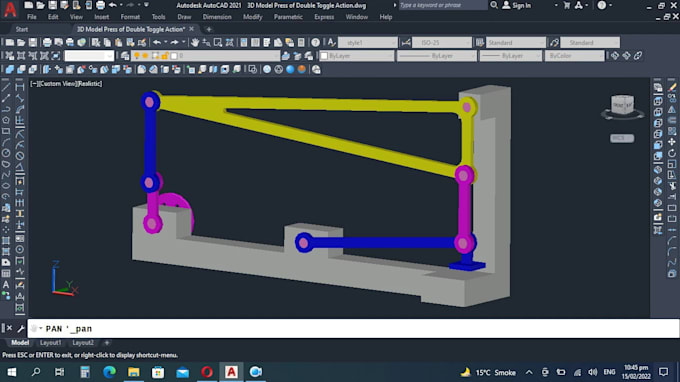Open the undo history dropdown arrow
Screen dimensions: 680x382
pos(166,42)
